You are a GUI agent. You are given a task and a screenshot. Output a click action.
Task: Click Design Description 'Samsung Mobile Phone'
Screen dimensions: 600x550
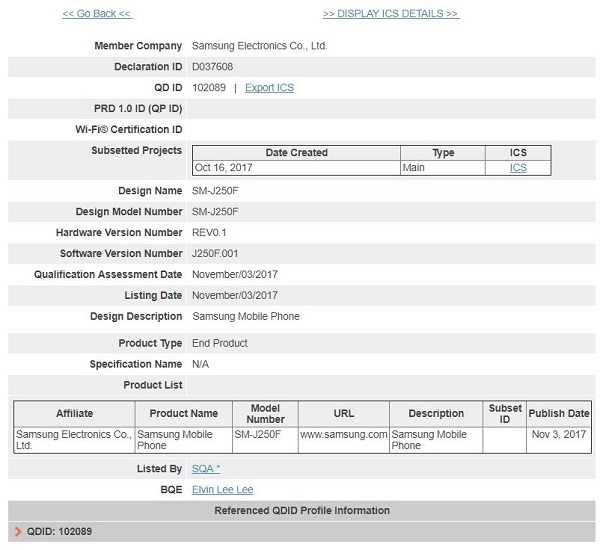pos(246,317)
